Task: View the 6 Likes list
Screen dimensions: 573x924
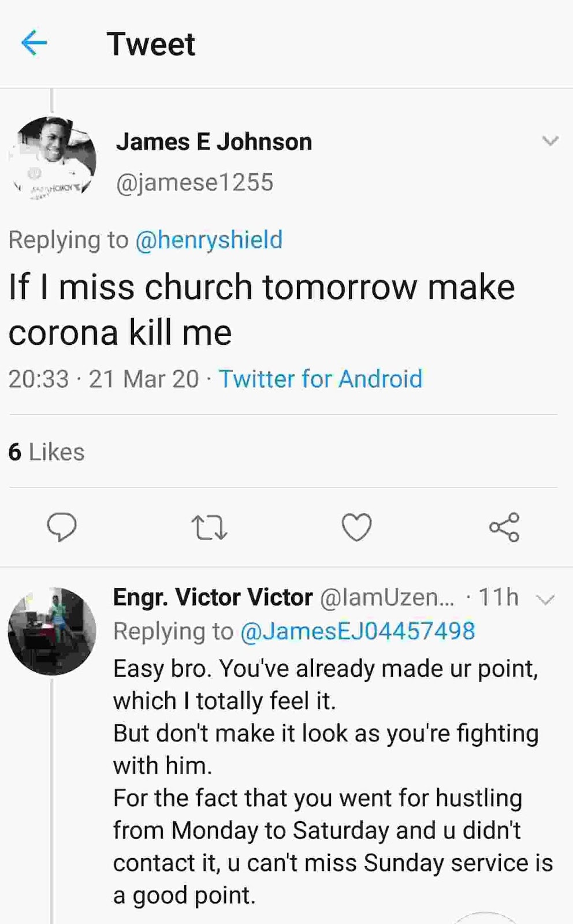Action: pyautogui.click(x=46, y=452)
